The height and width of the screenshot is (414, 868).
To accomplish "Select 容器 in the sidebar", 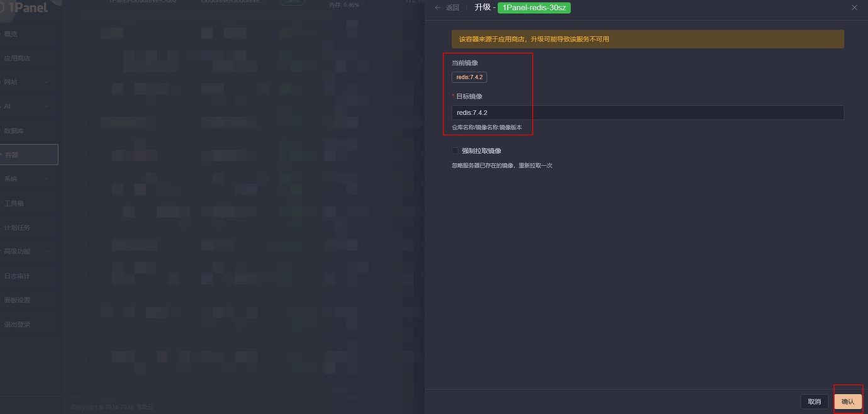I will click(x=11, y=155).
